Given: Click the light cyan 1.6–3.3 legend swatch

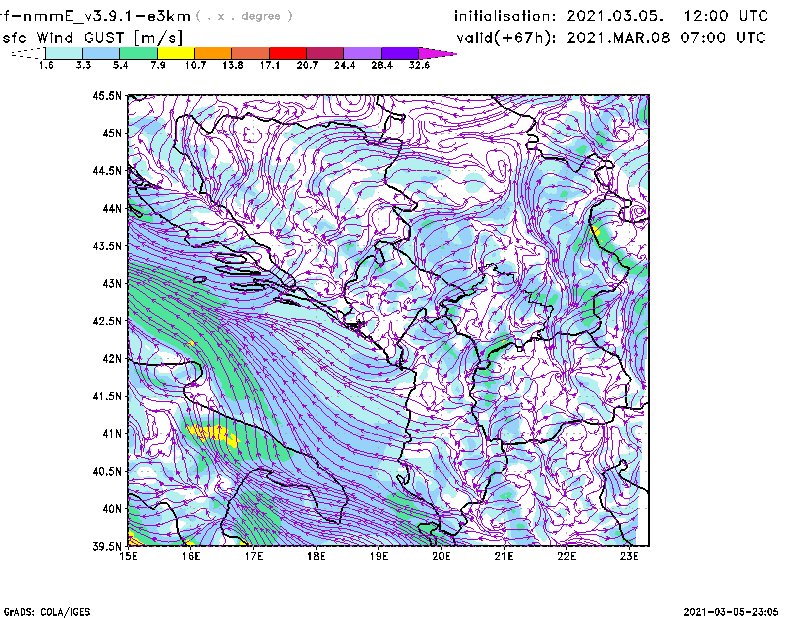Looking at the screenshot, I should pos(64,53).
